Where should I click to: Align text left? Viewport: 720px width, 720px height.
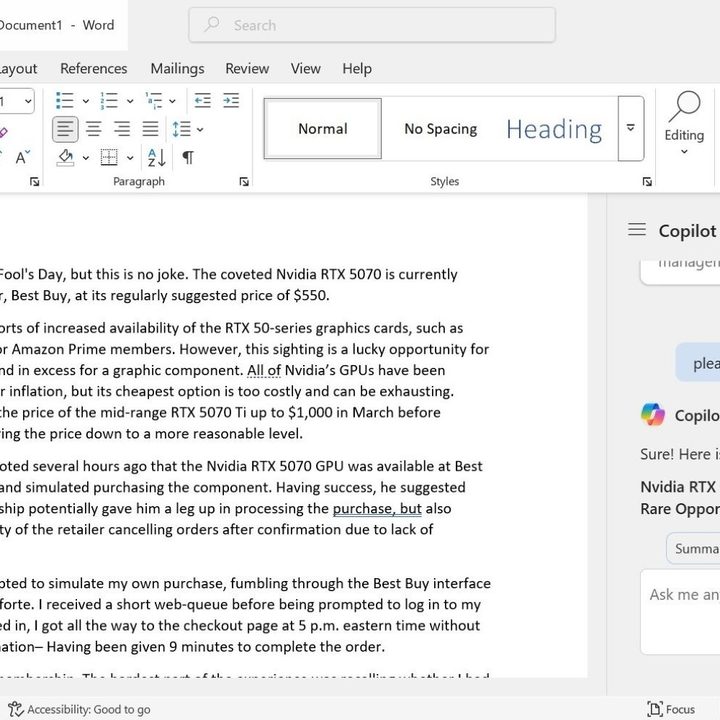65,129
